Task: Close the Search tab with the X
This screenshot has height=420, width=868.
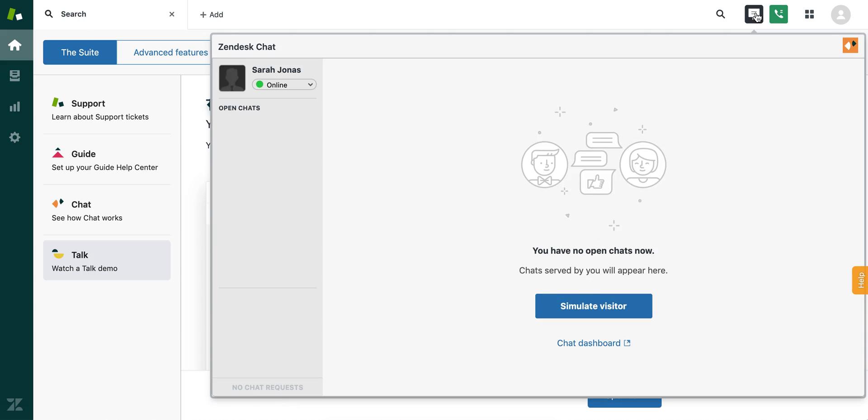Action: [x=172, y=14]
